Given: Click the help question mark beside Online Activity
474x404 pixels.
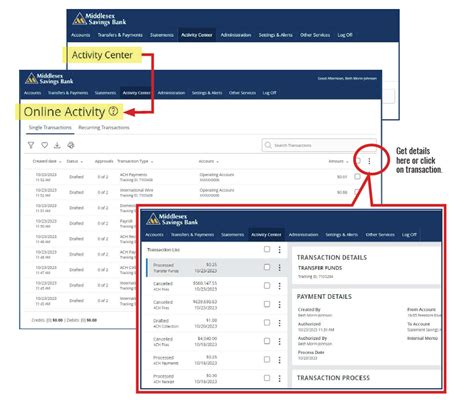Looking at the screenshot, I should [113, 111].
